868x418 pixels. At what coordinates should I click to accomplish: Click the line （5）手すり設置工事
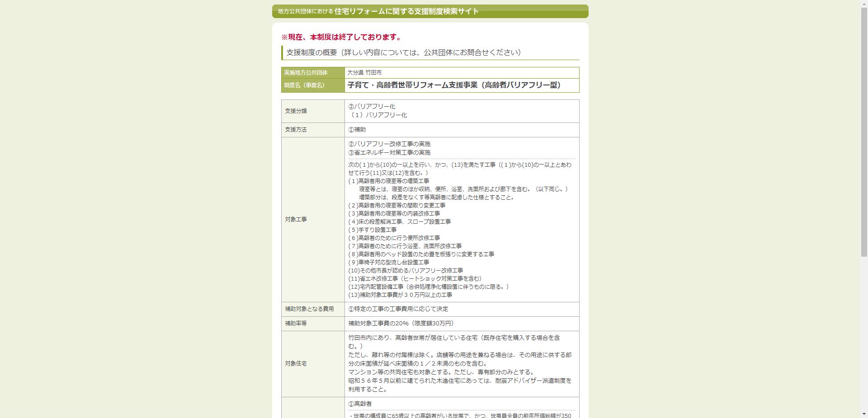click(372, 230)
